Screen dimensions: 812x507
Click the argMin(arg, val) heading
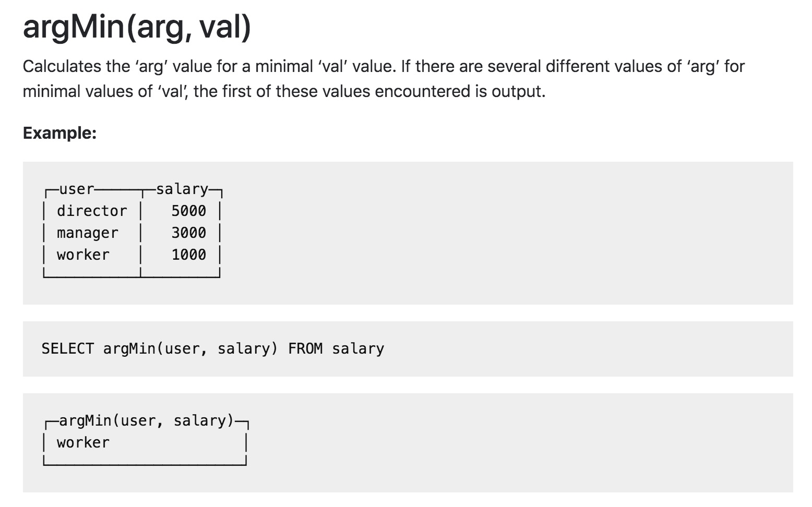(137, 27)
